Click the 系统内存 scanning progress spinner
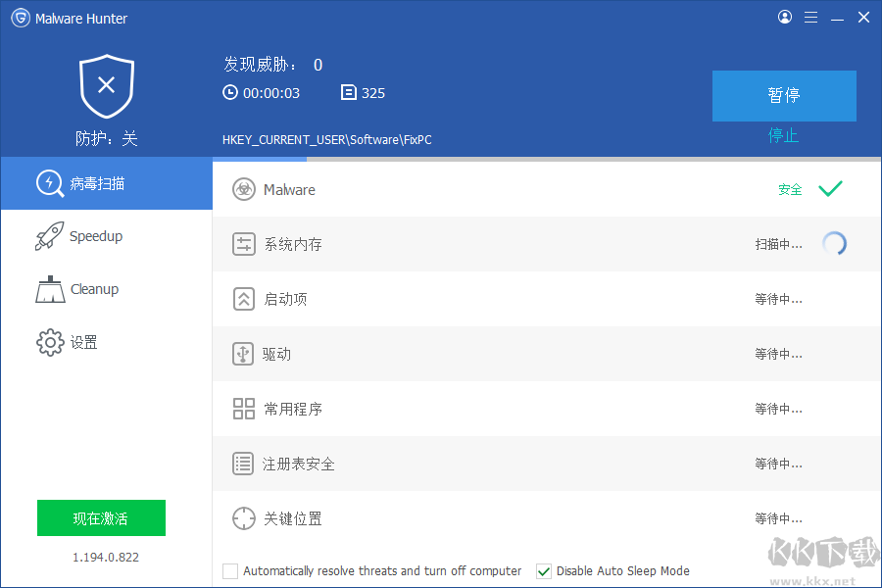The image size is (882, 588). 835,243
